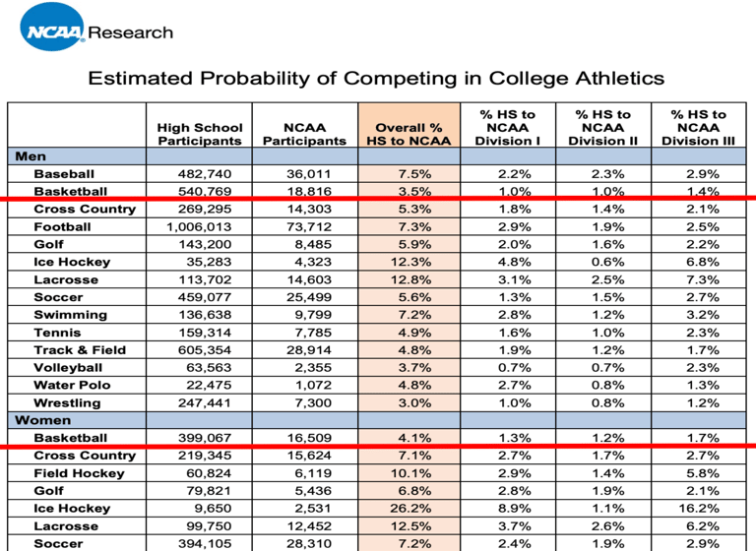756x551 pixels.
Task: Click the men's Football row label
Action: pos(62,226)
